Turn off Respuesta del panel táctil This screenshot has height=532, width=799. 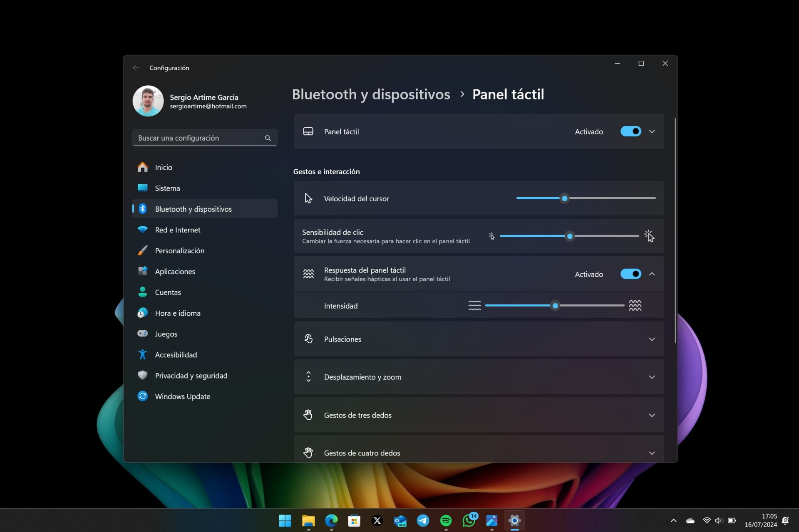(630, 274)
